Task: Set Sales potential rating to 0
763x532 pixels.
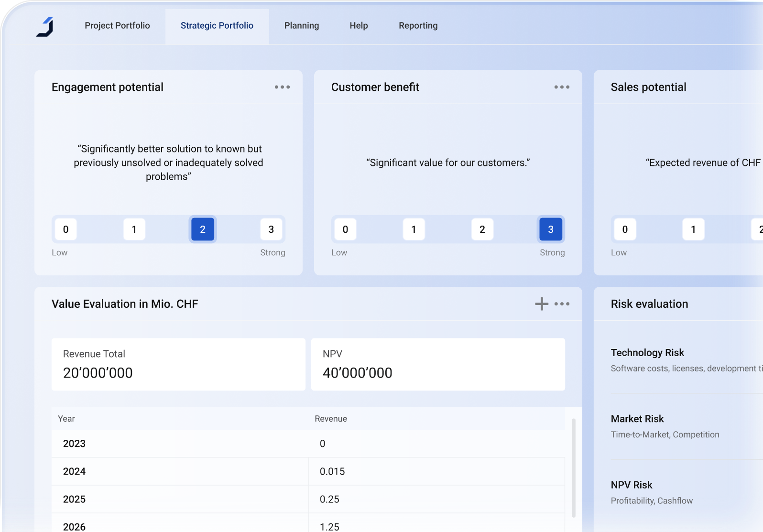Action: pos(625,229)
